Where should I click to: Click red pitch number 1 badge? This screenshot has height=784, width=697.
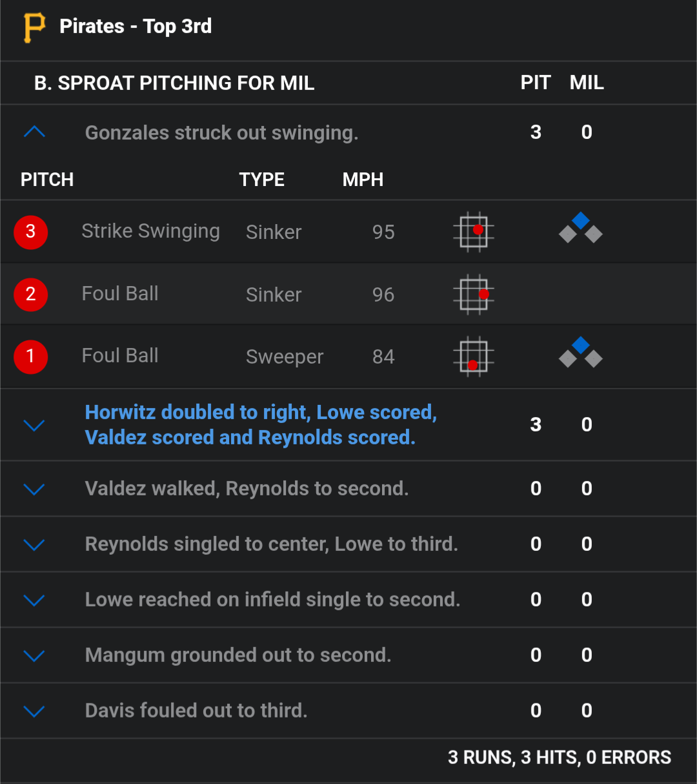30,356
